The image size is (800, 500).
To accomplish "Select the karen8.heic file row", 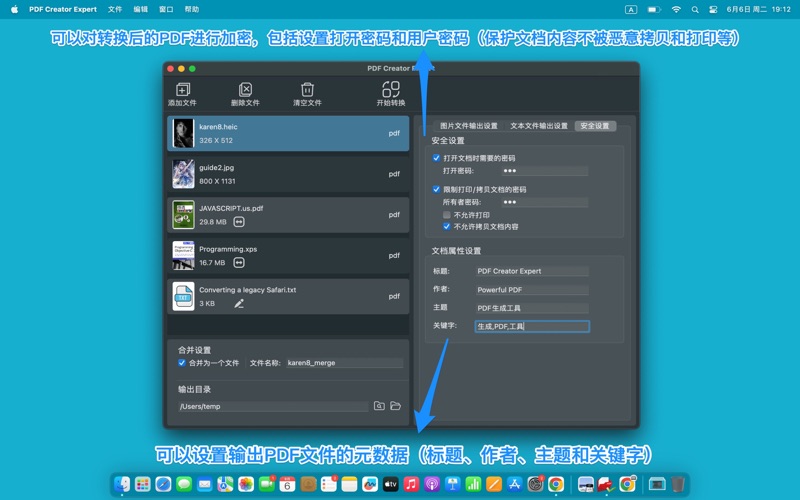I will click(288, 133).
